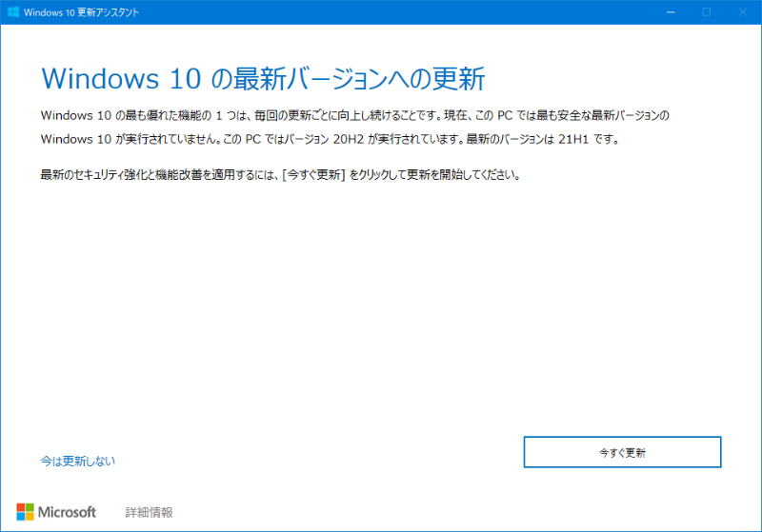Click the line starting 最新のセキュリティ強化と機能改善
Viewport: 762px width, 532px height.
(x=280, y=175)
